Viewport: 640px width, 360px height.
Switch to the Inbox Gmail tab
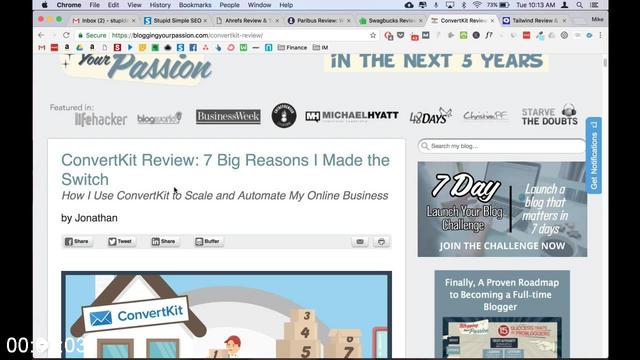(104, 20)
